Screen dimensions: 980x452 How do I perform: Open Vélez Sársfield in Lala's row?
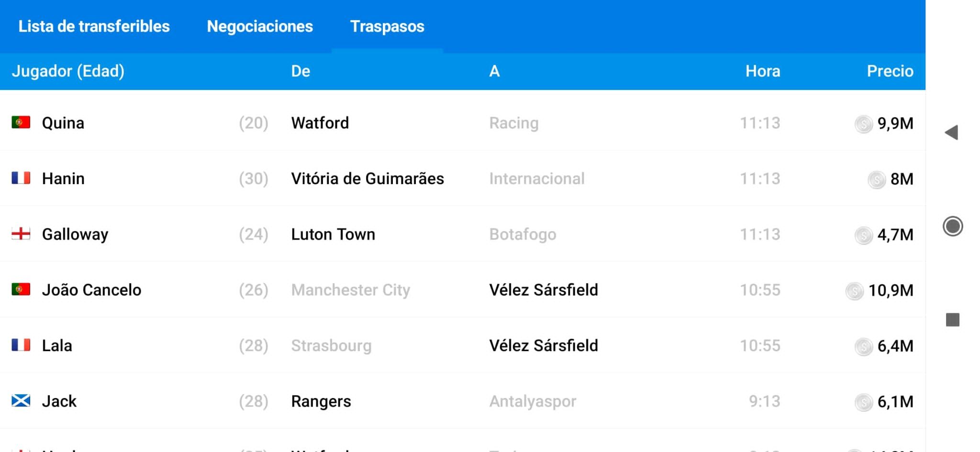coord(544,345)
